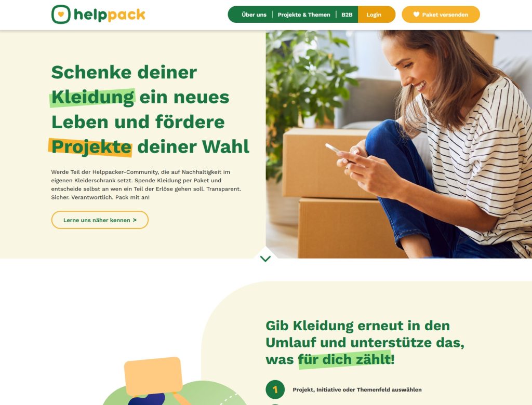Image resolution: width=532 pixels, height=405 pixels.
Task: Click the Paket versenden button
Action: pyautogui.click(x=441, y=15)
